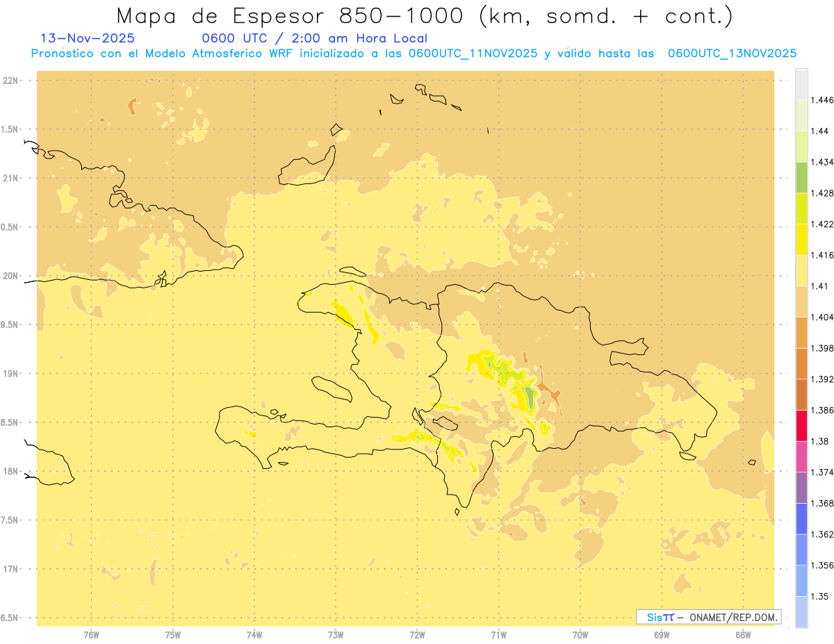Click the '17N' latitude label
The height and width of the screenshot is (644, 834).
point(10,569)
